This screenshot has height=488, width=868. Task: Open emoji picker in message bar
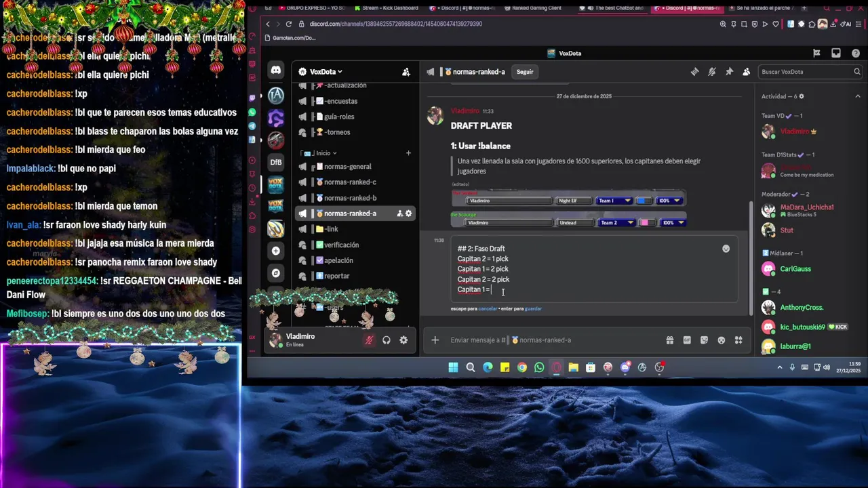pos(722,340)
